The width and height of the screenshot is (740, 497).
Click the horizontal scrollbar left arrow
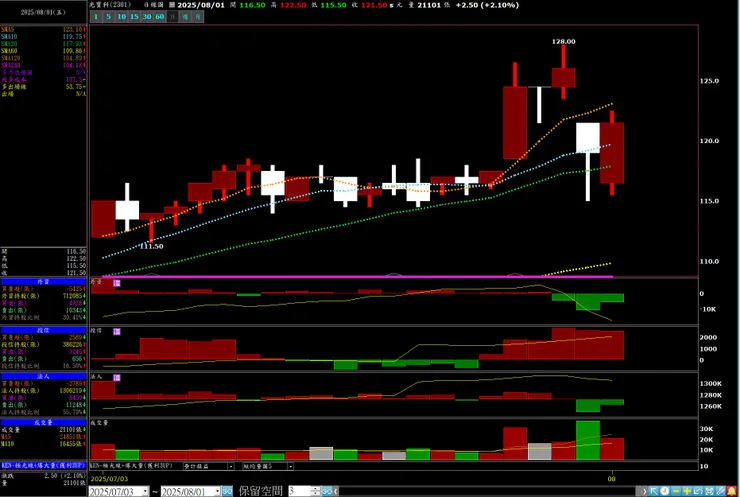[x=336, y=491]
